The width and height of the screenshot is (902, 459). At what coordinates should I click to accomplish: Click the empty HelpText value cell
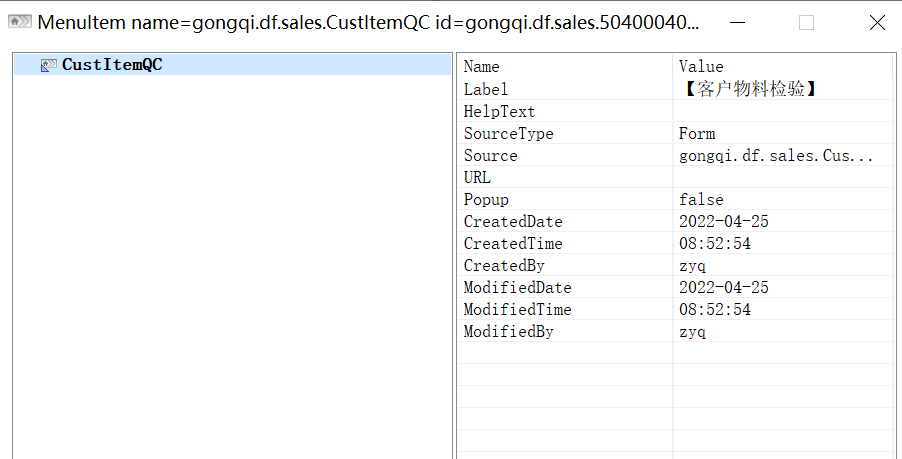point(782,111)
